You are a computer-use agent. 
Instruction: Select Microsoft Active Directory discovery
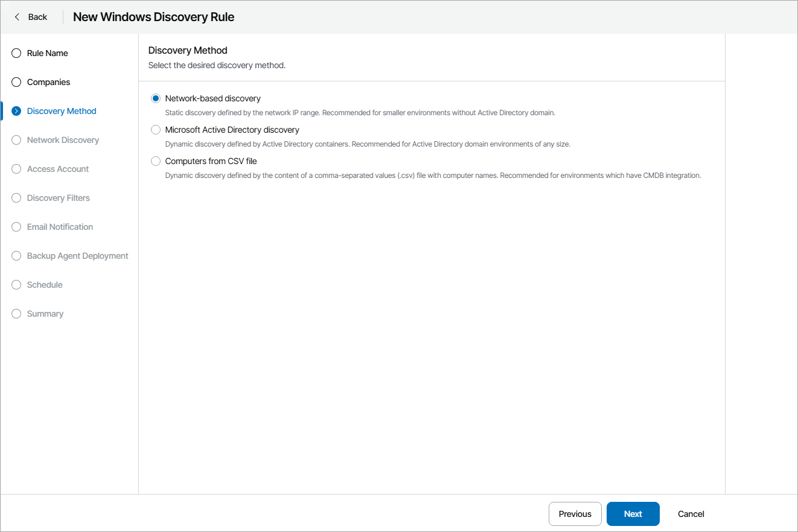156,129
